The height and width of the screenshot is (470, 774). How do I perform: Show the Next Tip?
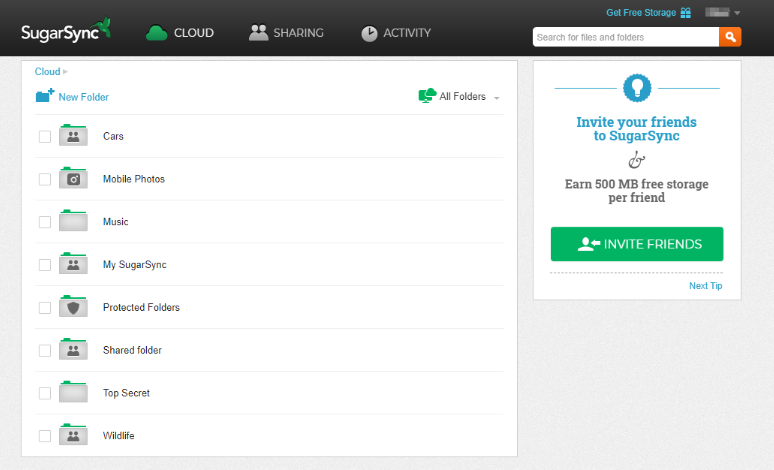(705, 286)
